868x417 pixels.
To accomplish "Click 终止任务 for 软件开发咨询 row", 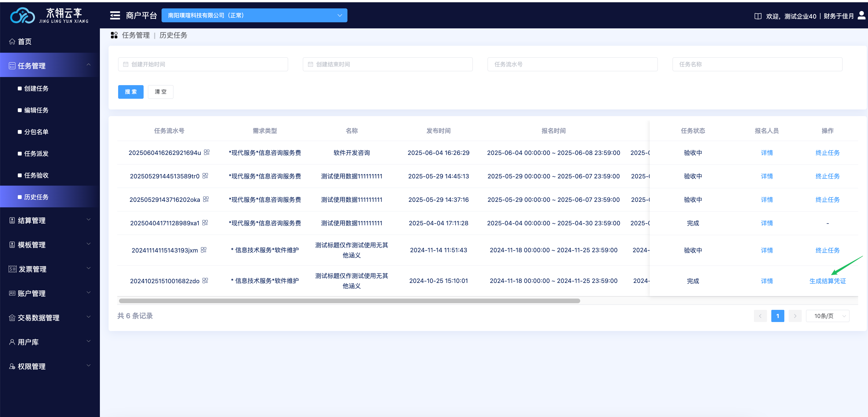I will (x=827, y=153).
